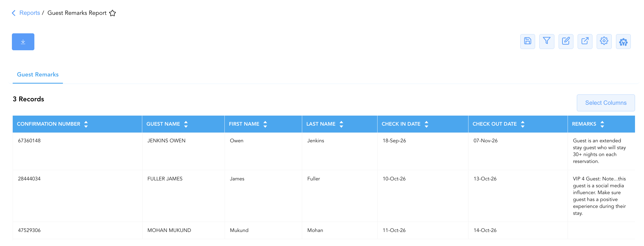Select the Guest Remarks tab
This screenshot has width=644, height=246.
point(38,75)
